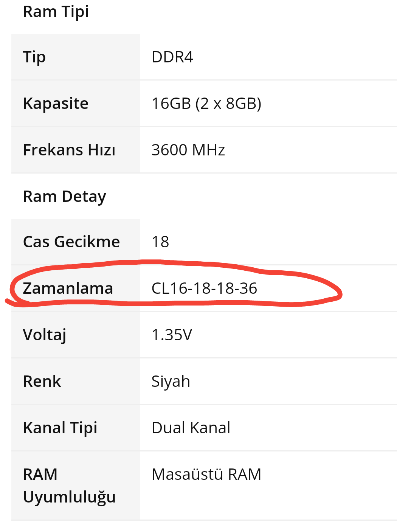Select the Kanal Tipi label
The image size is (408, 532).
point(60,428)
